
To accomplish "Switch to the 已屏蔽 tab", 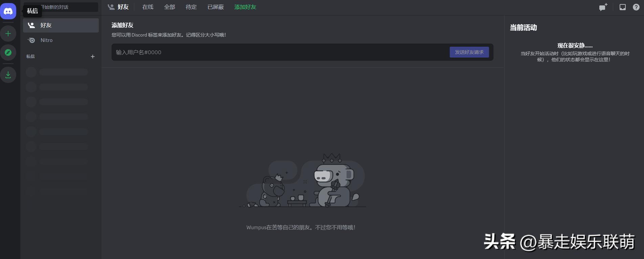I will 216,7.
